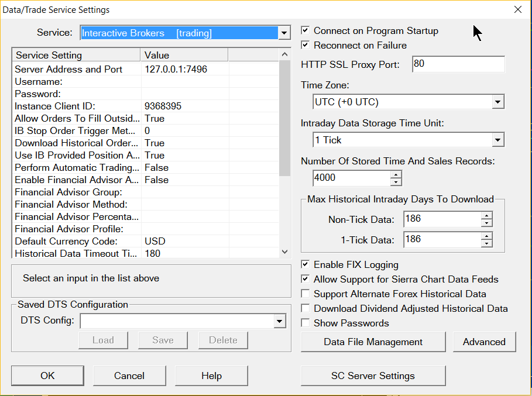Image resolution: width=532 pixels, height=396 pixels.
Task: Click the Value column header
Action: (x=184, y=55)
